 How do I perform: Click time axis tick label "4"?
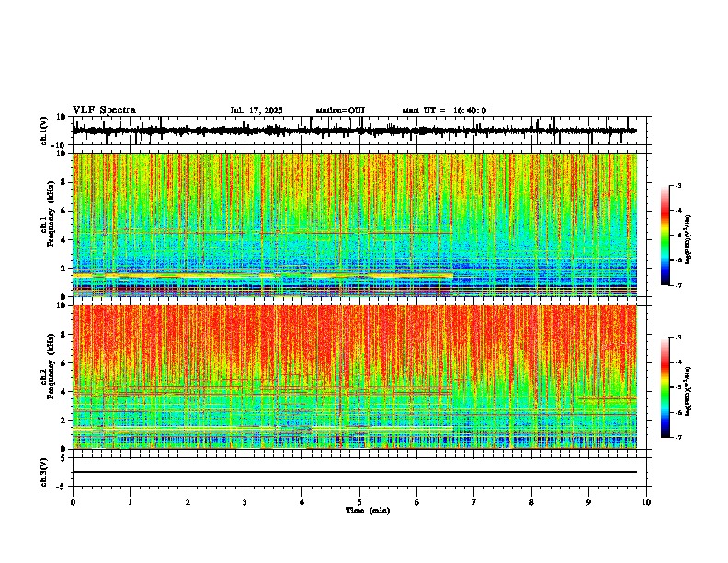[x=302, y=502]
